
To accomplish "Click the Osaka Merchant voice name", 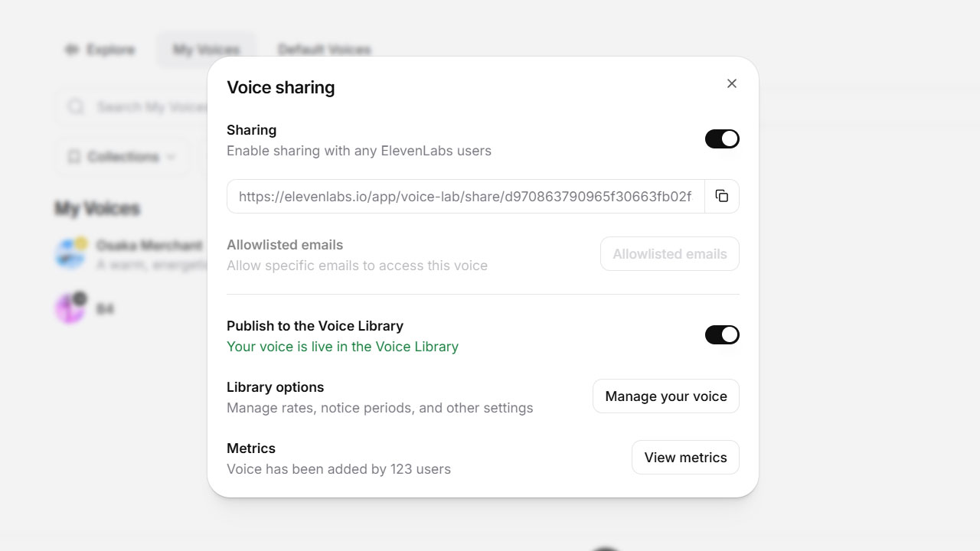I will click(149, 246).
